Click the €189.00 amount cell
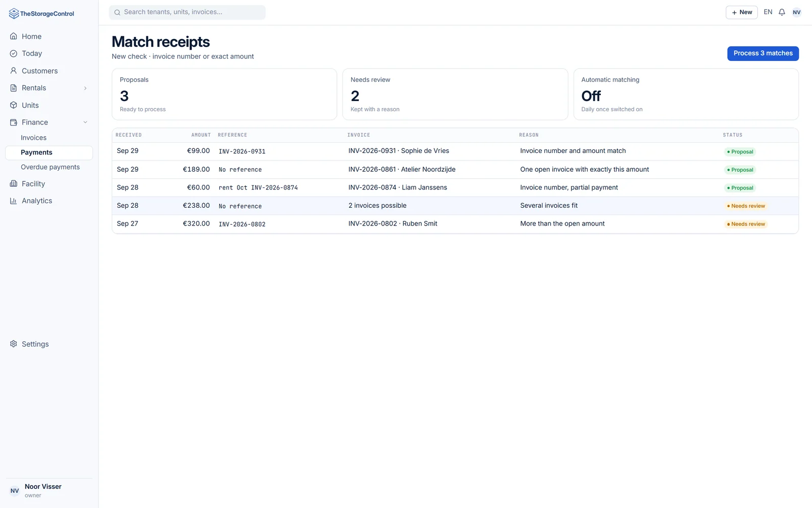The height and width of the screenshot is (508, 812). click(x=196, y=169)
